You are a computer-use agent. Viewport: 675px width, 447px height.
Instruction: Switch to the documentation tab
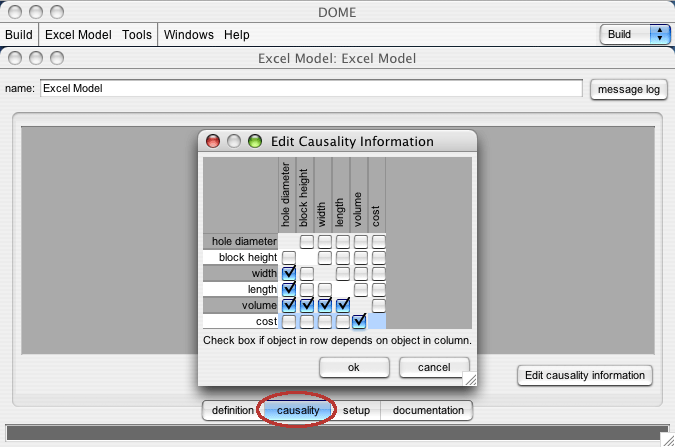[428, 410]
